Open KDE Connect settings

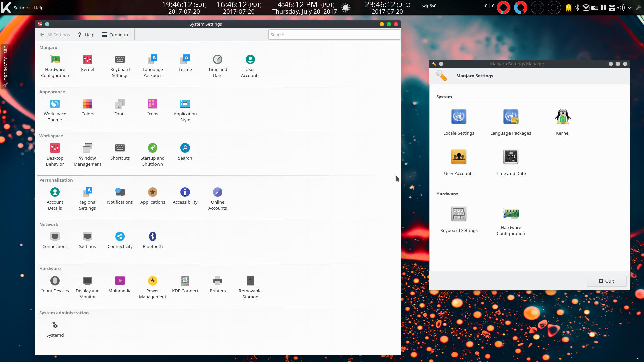coord(185,285)
